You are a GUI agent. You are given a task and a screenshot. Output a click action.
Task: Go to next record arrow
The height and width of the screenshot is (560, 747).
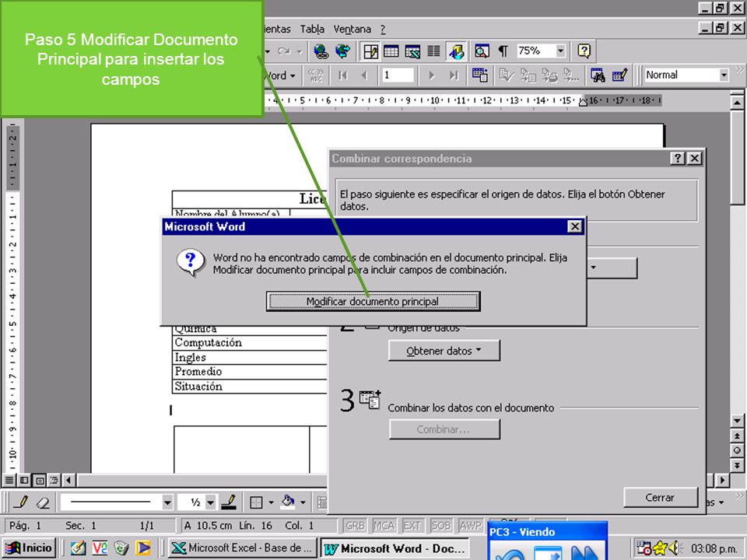[x=432, y=75]
